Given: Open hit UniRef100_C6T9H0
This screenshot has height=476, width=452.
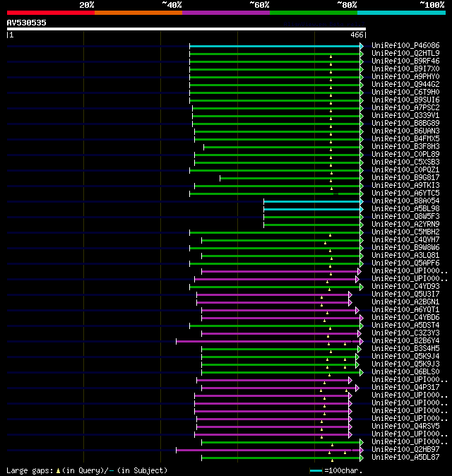Looking at the screenshot, I should pyautogui.click(x=405, y=92).
